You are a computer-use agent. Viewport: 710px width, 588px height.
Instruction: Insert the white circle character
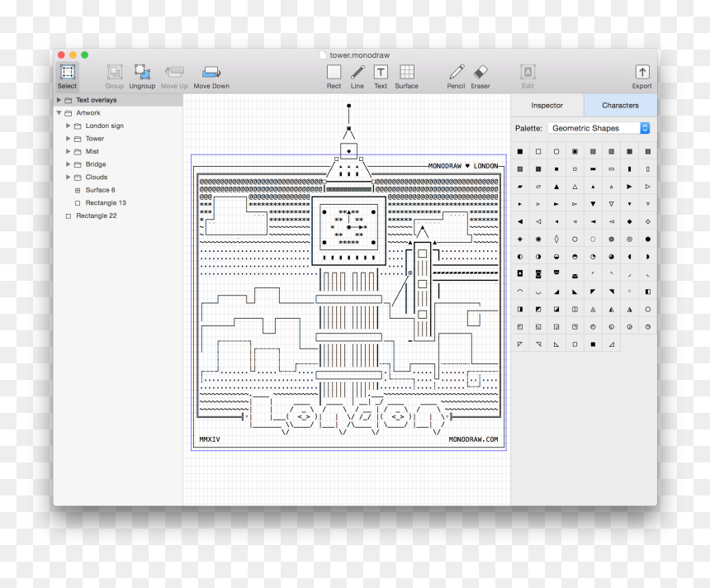[575, 239]
